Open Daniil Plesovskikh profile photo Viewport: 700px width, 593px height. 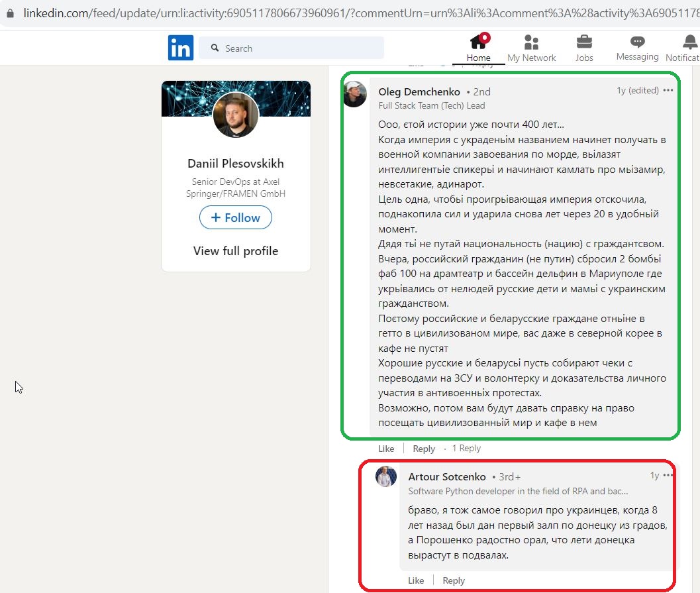pyautogui.click(x=236, y=115)
